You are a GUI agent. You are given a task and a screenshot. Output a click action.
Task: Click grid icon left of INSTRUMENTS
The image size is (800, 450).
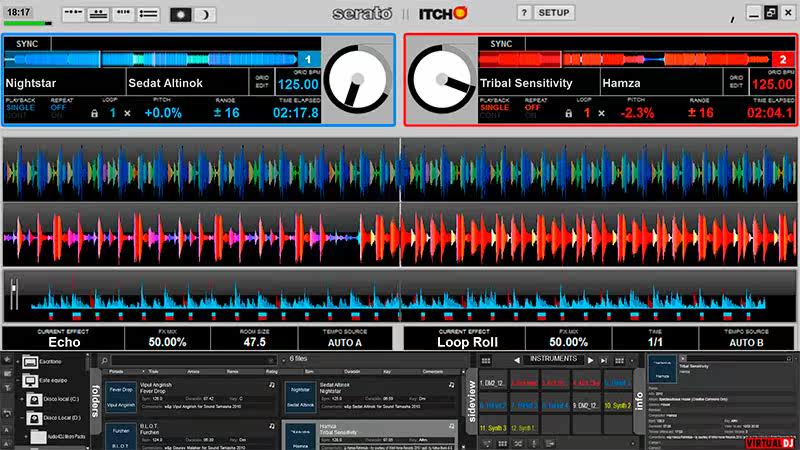click(x=486, y=361)
